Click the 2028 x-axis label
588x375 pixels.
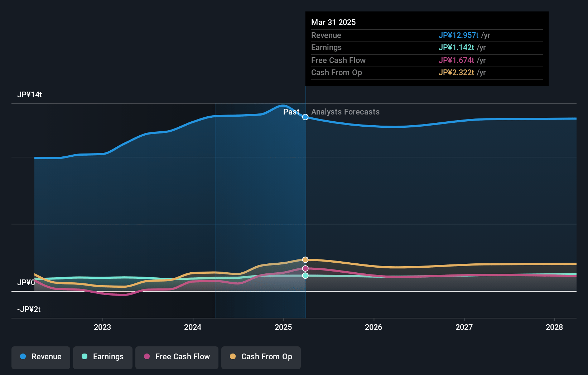tap(554, 327)
